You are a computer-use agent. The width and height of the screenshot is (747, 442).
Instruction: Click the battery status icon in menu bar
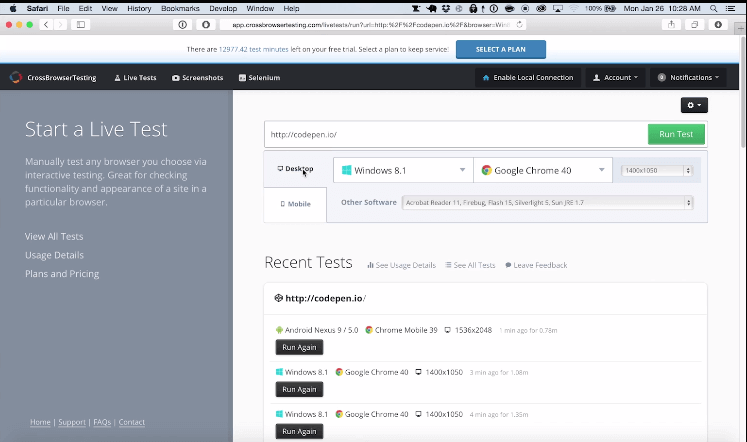pyautogui.click(x=610, y=9)
